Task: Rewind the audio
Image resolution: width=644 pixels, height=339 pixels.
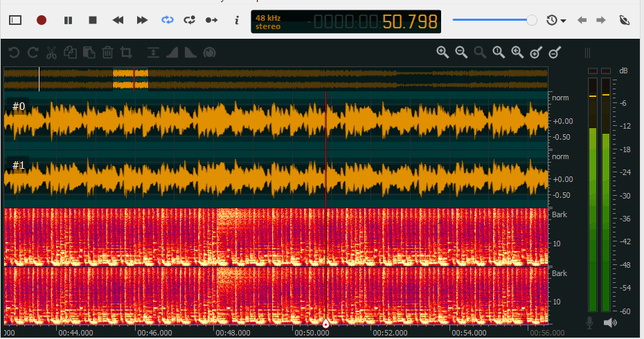Action: tap(118, 20)
